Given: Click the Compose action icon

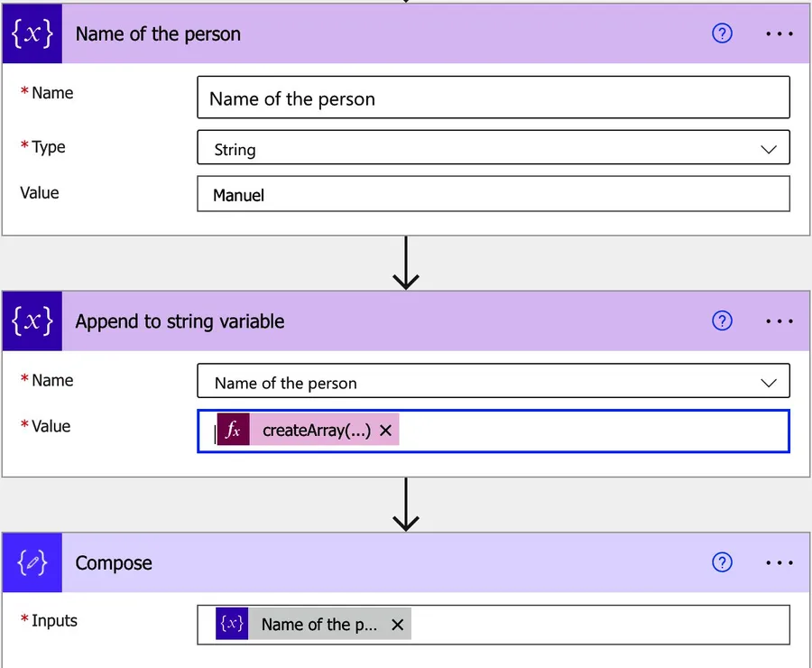Looking at the screenshot, I should coord(32,562).
